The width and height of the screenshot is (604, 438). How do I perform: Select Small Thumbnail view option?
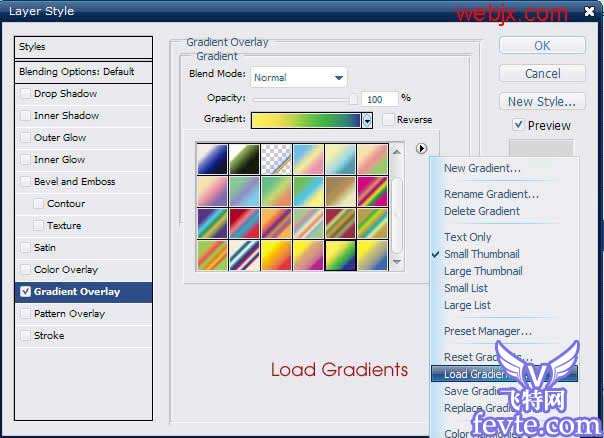point(482,254)
